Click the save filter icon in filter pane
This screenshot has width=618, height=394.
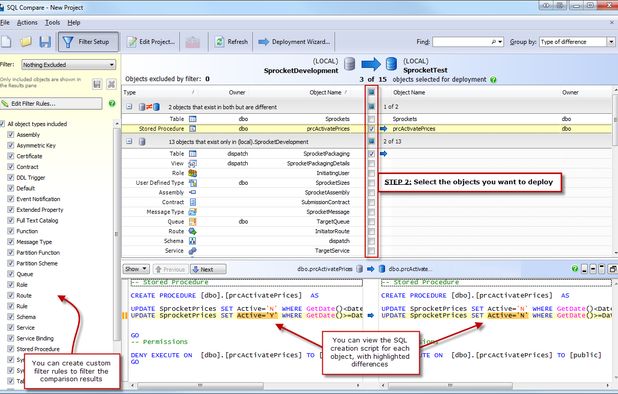pos(97,84)
